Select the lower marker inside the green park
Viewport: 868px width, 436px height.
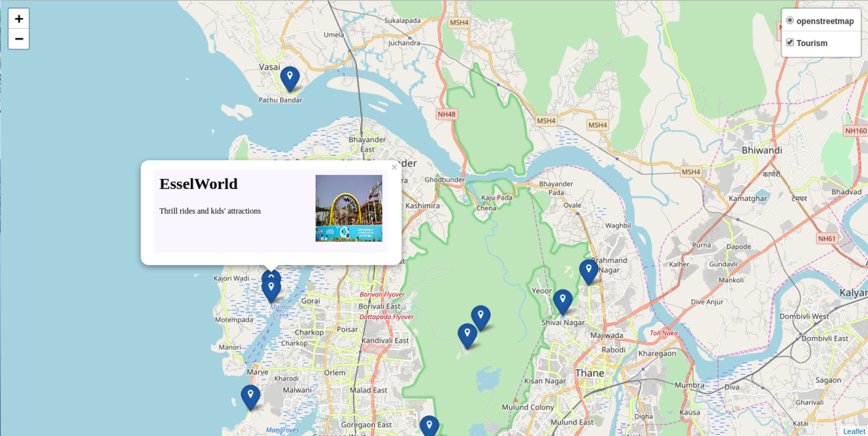coord(467,336)
